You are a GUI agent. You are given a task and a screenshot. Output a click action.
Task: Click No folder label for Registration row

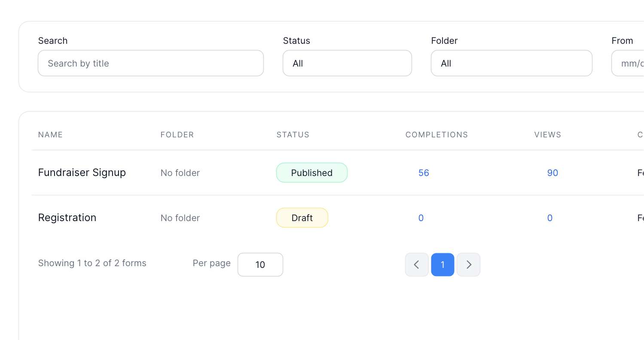pos(180,218)
